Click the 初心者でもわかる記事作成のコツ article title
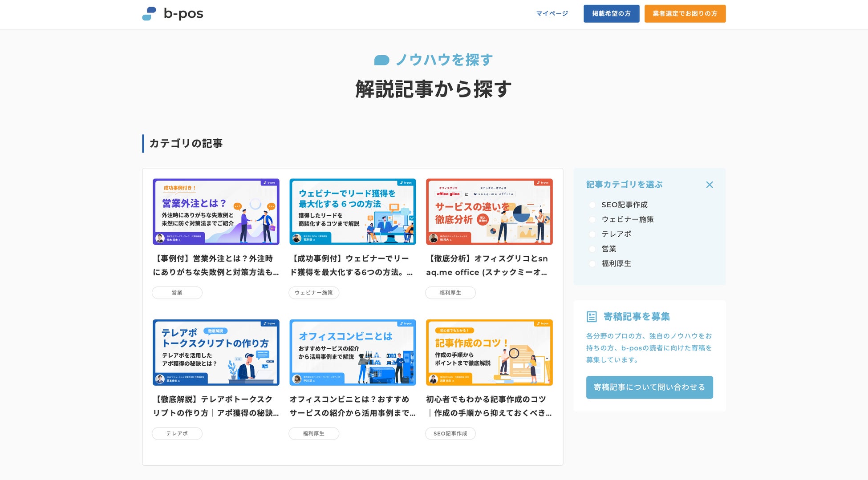868x480 pixels. (x=489, y=406)
